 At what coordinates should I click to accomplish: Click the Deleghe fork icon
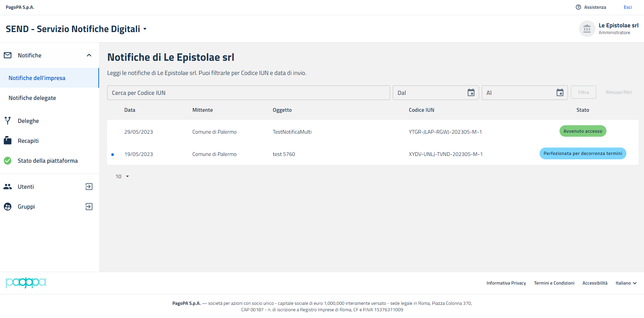point(7,121)
